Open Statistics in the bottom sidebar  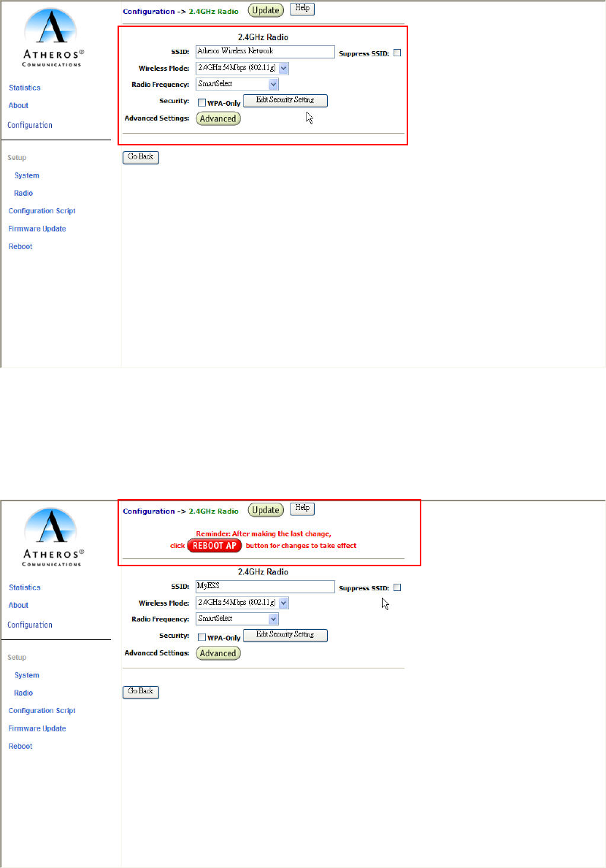pos(24,588)
